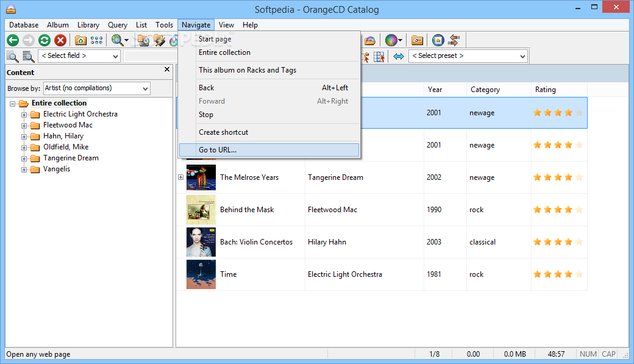The width and height of the screenshot is (634, 364).
Task: Open the globe search dropdown arrow
Action: tap(127, 40)
